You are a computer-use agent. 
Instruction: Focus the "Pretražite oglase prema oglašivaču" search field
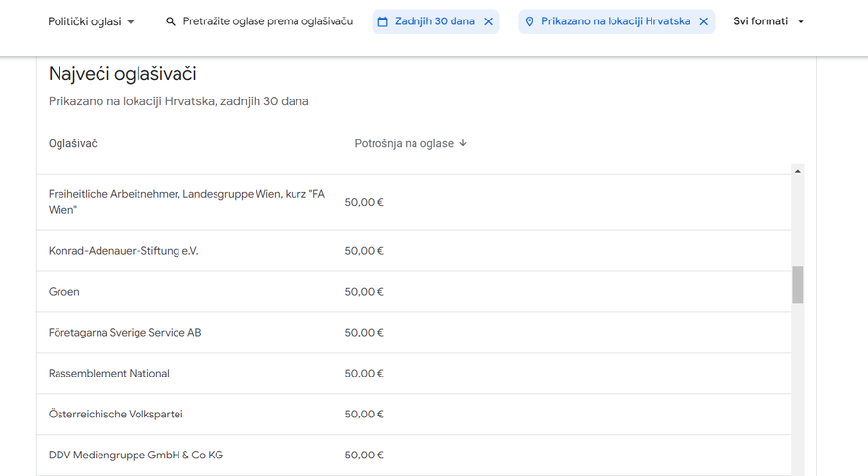pyautogui.click(x=267, y=21)
